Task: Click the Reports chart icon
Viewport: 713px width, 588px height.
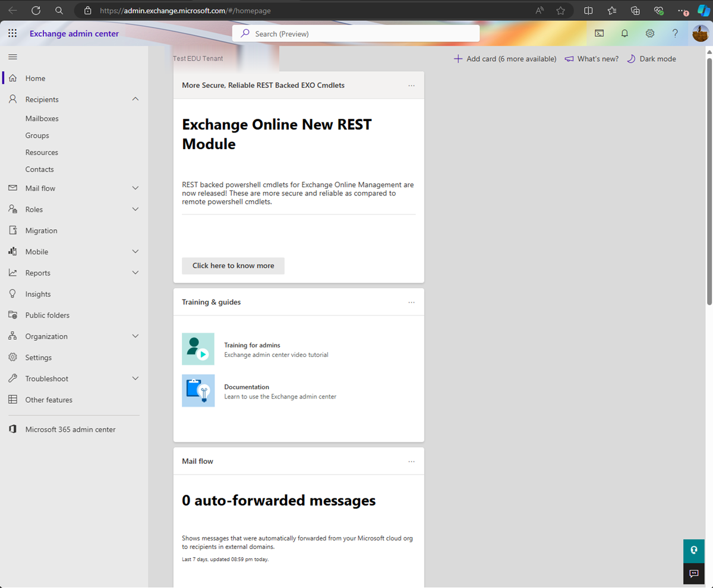Action: click(x=12, y=273)
